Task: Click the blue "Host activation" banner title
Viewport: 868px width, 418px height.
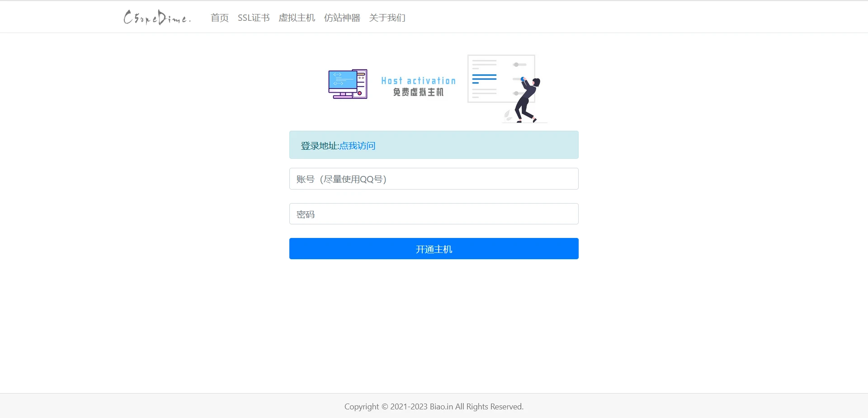Action: [418, 81]
